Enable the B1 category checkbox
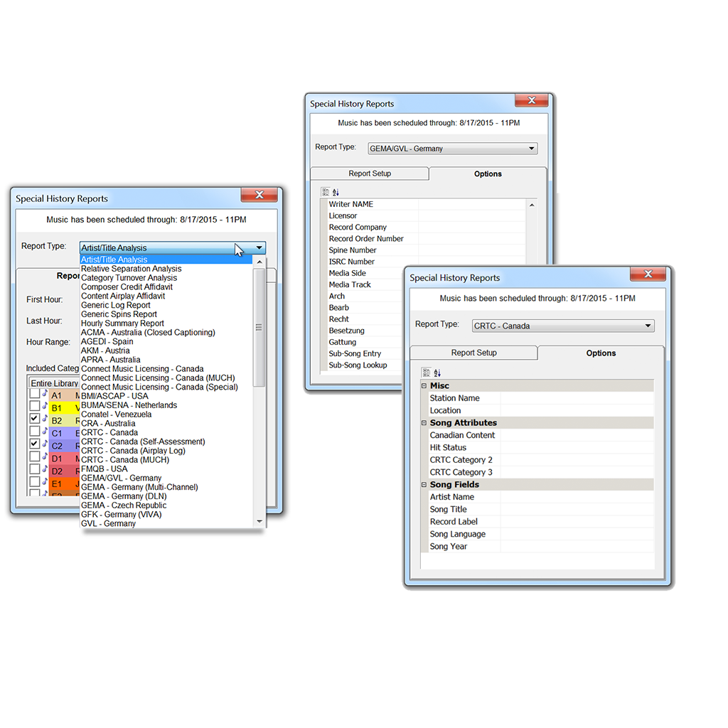Image resolution: width=728 pixels, height=728 pixels. click(34, 407)
